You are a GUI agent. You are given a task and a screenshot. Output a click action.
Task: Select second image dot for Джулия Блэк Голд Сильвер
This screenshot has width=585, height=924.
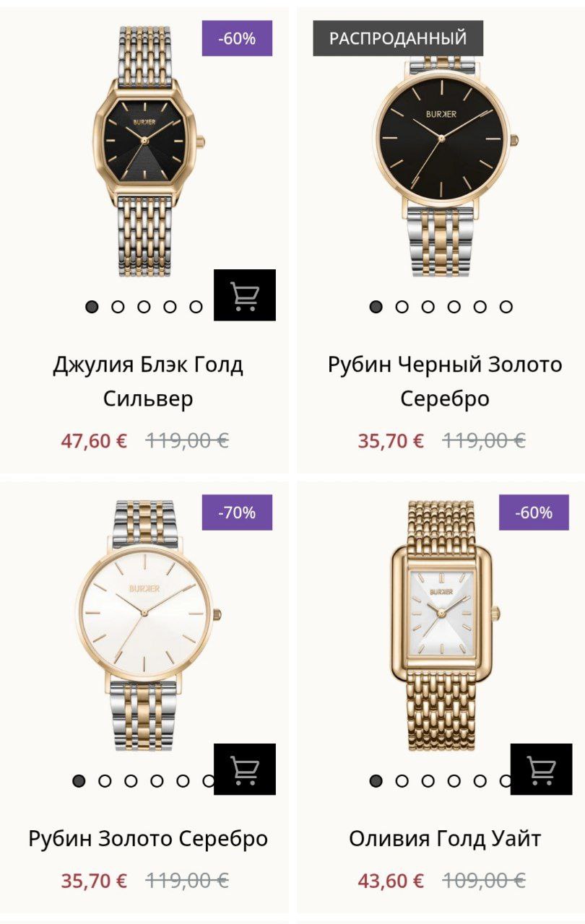118,307
